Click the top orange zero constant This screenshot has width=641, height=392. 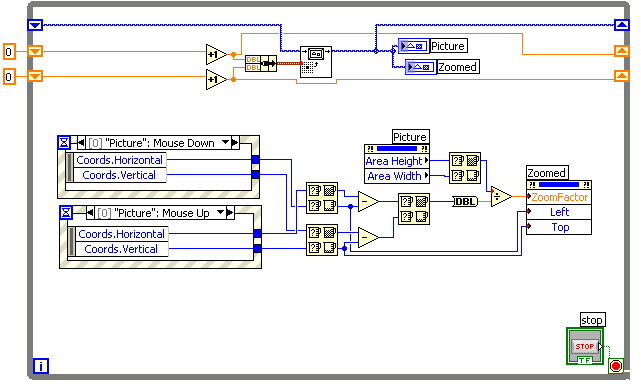(x=9, y=52)
